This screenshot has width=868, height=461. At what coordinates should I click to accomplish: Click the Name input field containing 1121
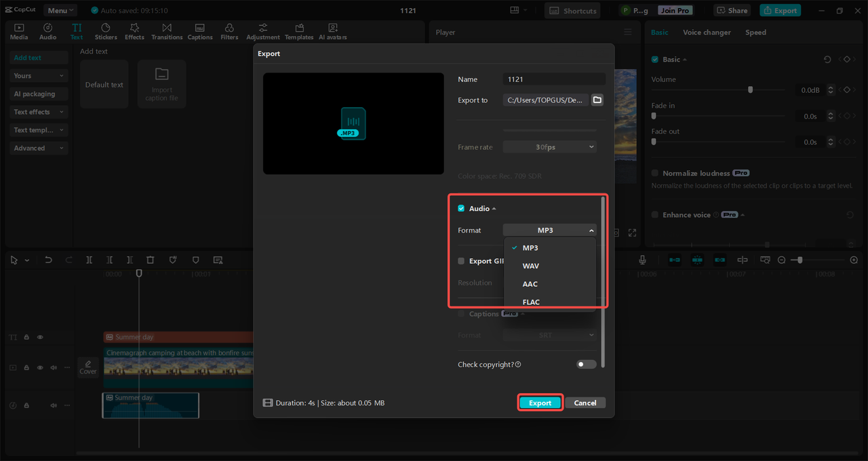[x=553, y=79]
